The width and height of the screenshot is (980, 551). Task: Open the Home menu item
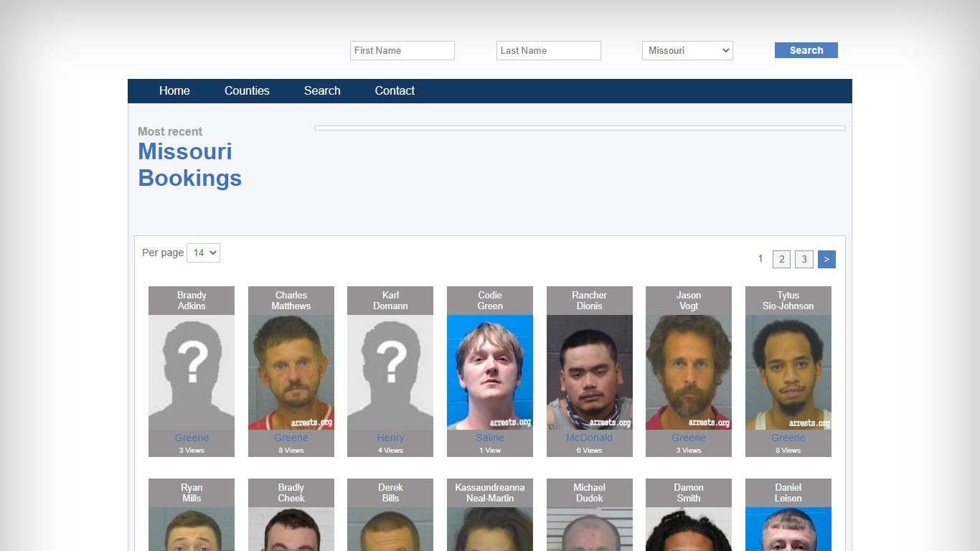tap(174, 90)
